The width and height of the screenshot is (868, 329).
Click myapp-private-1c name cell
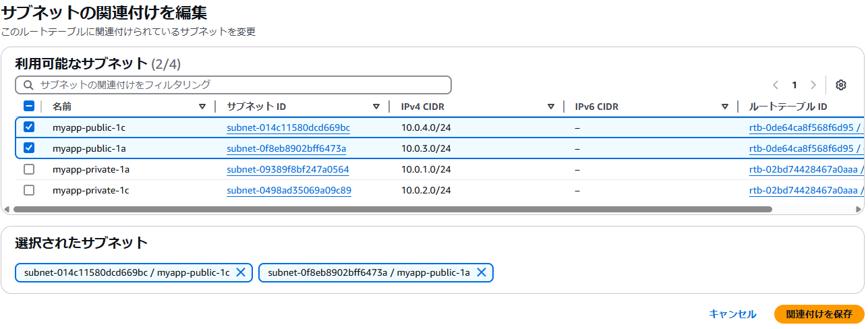click(91, 190)
